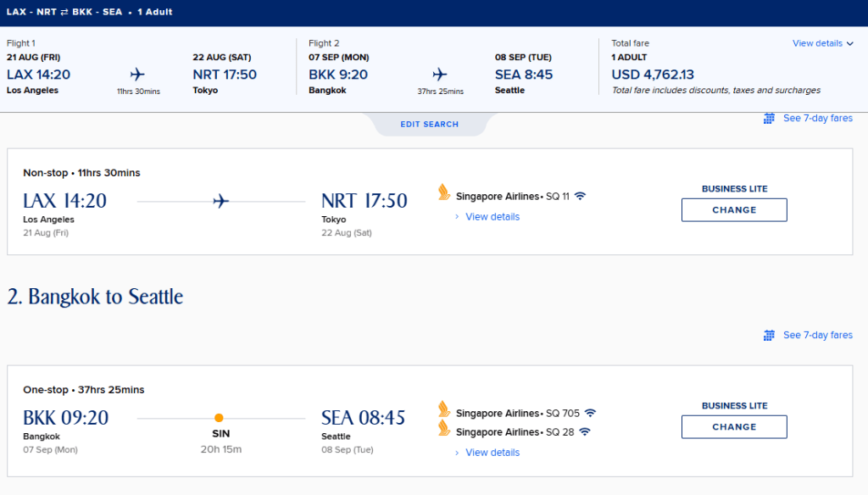Click the Wi-Fi icon next to SQ 705

pyautogui.click(x=590, y=414)
